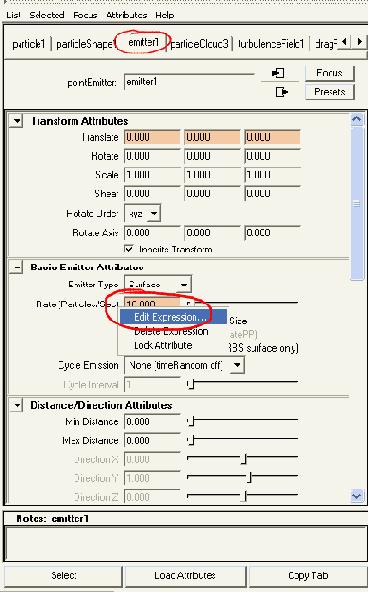The image size is (368, 592).
Task: Click the Min Distance value field
Action: pyautogui.click(x=152, y=422)
